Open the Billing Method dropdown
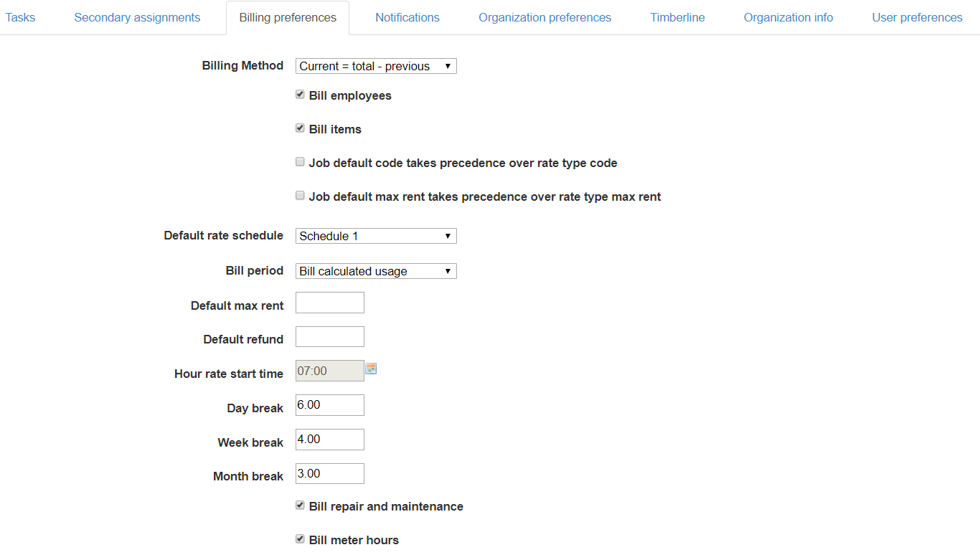980x560 pixels. [376, 66]
